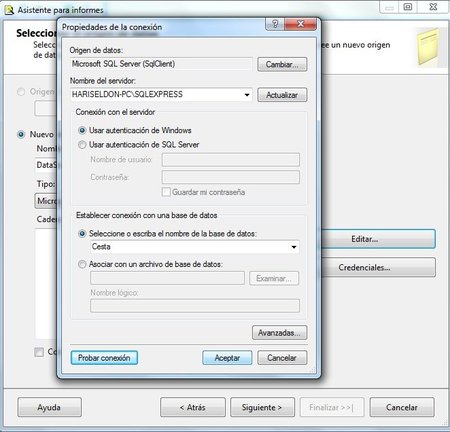
Task: Click the yellow wizard notes icon
Action: click(x=428, y=47)
